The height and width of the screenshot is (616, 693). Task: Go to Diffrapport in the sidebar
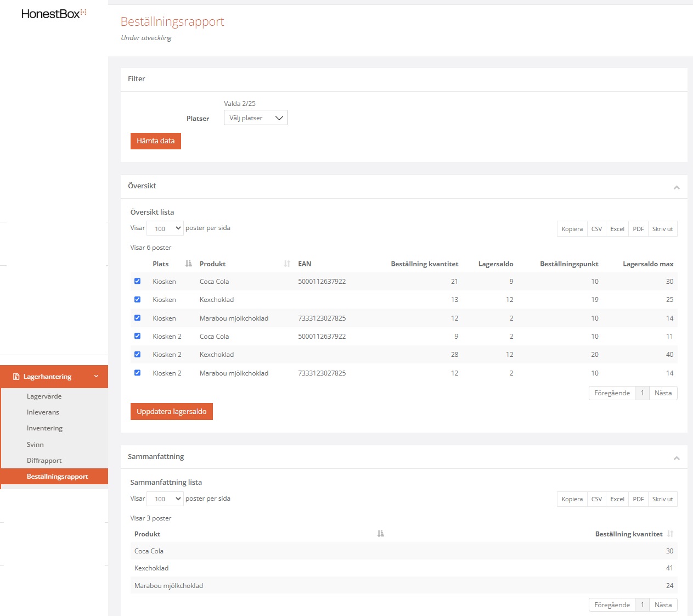coord(44,461)
